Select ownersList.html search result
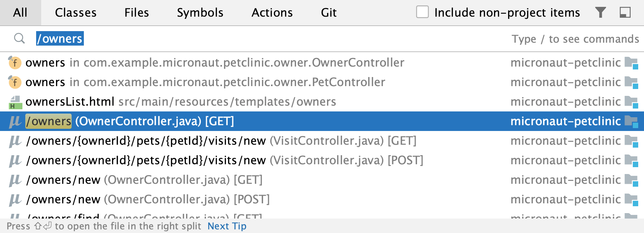Image resolution: width=644 pixels, height=233 pixels. 322,102
